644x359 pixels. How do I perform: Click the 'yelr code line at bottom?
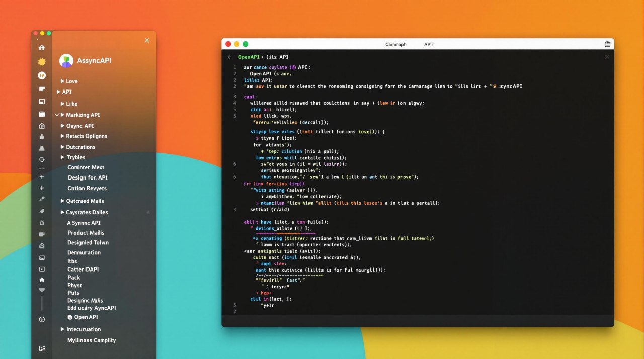(x=267, y=305)
